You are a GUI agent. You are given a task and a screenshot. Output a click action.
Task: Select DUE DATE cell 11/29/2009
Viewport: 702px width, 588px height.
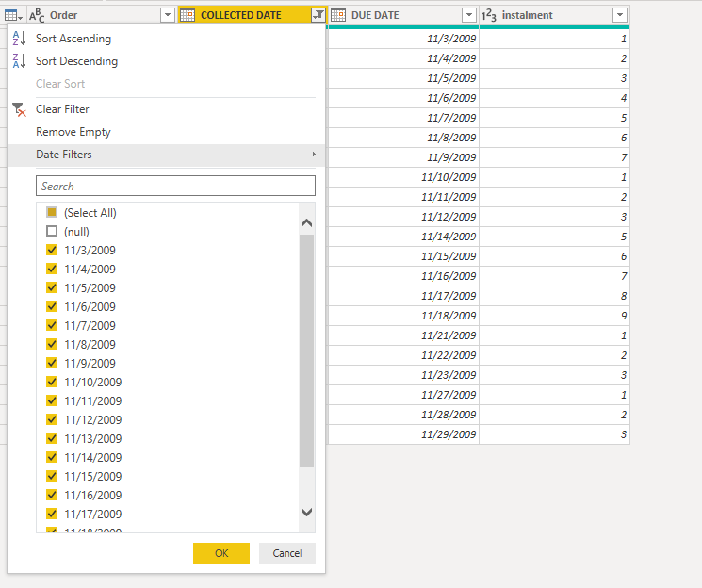404,434
